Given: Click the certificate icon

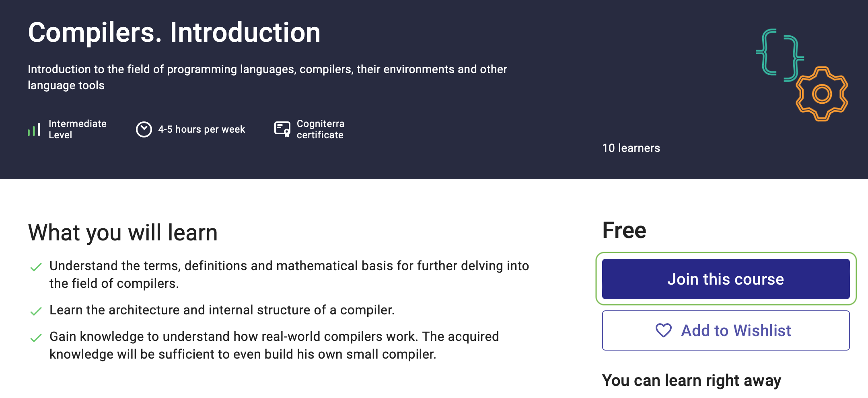Looking at the screenshot, I should (282, 129).
